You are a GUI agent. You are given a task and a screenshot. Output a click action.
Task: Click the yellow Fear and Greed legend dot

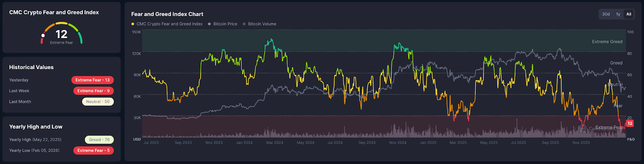pyautogui.click(x=133, y=24)
